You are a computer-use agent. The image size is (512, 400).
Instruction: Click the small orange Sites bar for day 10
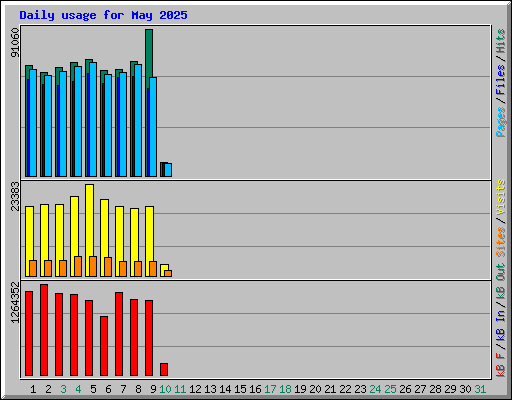[168, 273]
